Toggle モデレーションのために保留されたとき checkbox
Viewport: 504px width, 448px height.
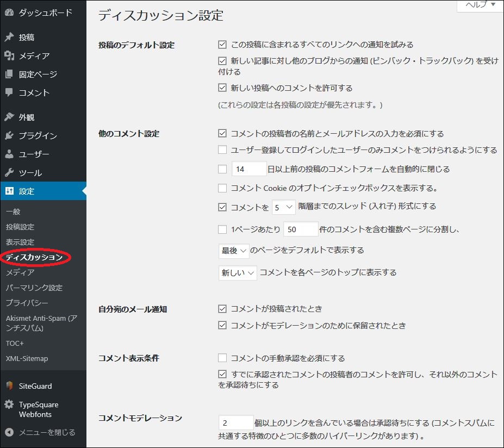[222, 325]
